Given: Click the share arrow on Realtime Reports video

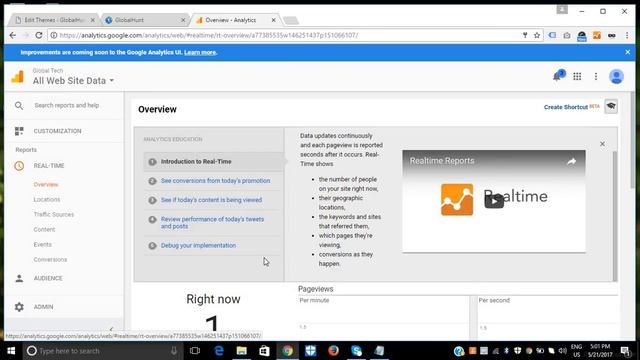Looking at the screenshot, I should (571, 162).
